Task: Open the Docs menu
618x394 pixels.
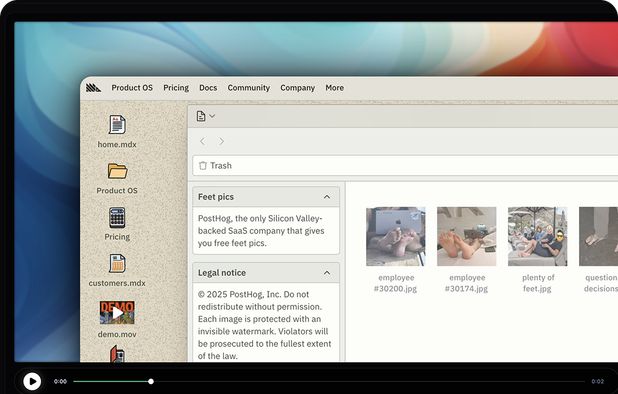Action: 208,88
